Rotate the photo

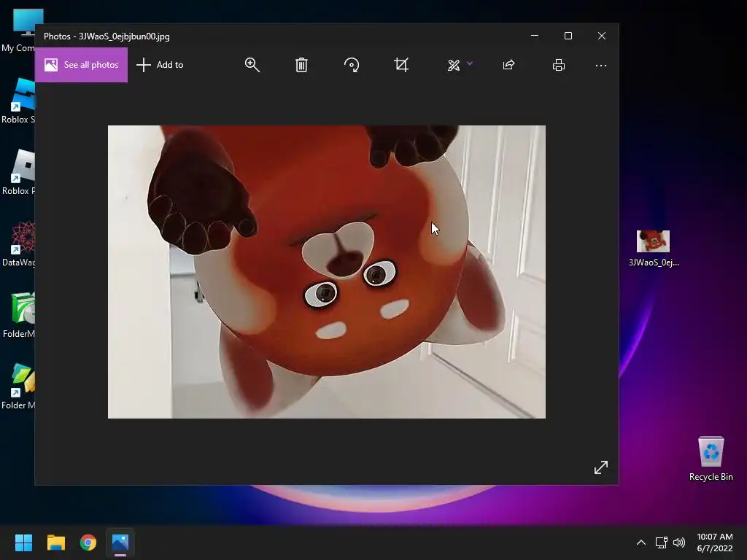click(352, 65)
